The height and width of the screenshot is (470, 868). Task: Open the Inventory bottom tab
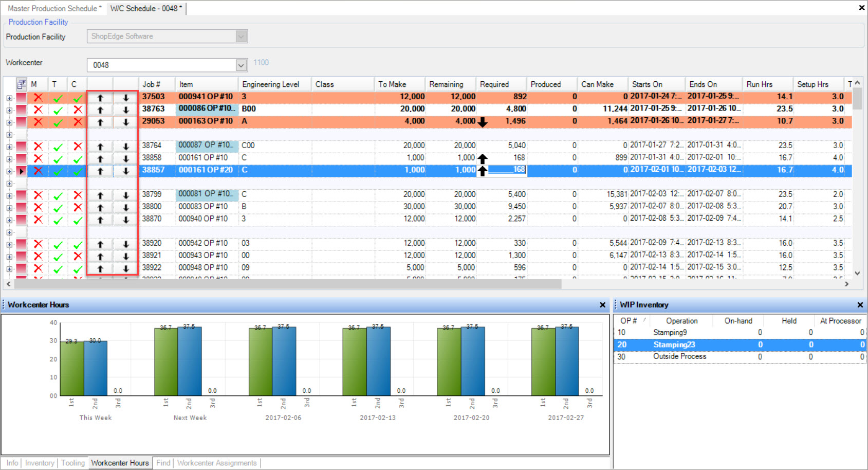point(40,463)
